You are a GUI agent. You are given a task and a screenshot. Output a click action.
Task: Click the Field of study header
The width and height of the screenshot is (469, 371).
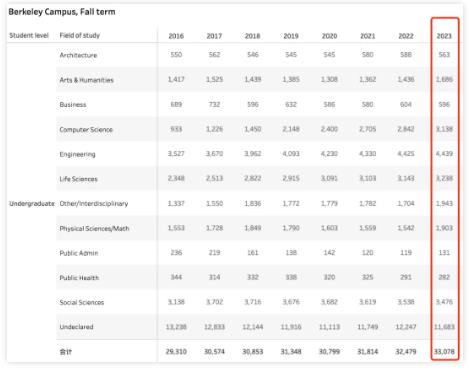point(80,35)
